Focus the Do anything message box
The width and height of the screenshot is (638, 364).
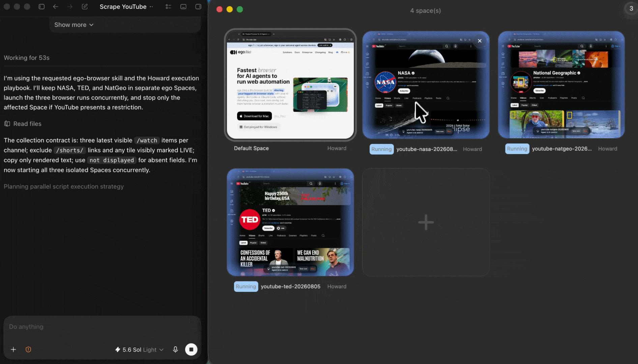(x=102, y=327)
